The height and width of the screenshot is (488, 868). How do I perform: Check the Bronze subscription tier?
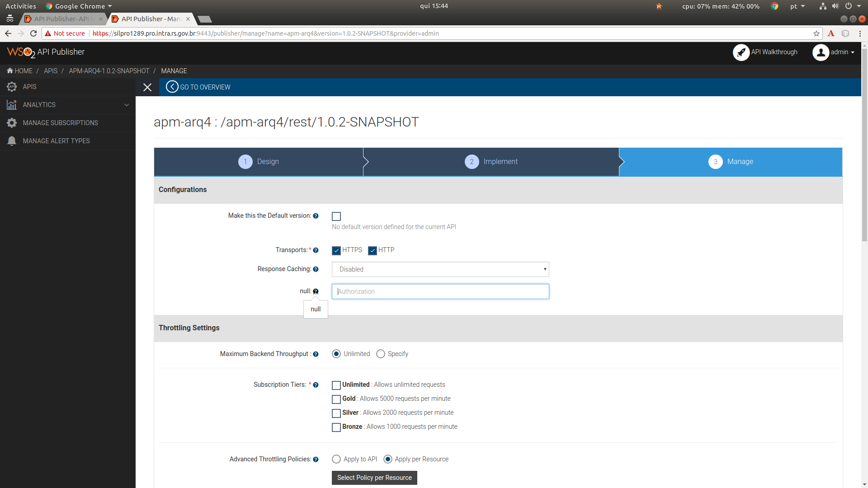point(336,427)
